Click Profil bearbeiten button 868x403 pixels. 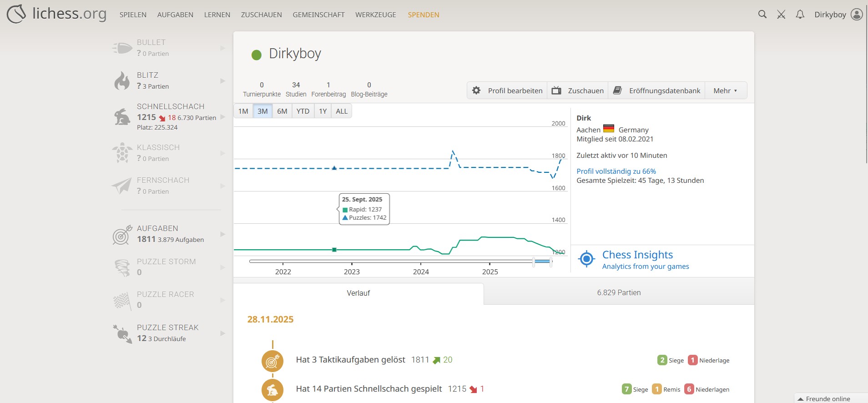507,91
